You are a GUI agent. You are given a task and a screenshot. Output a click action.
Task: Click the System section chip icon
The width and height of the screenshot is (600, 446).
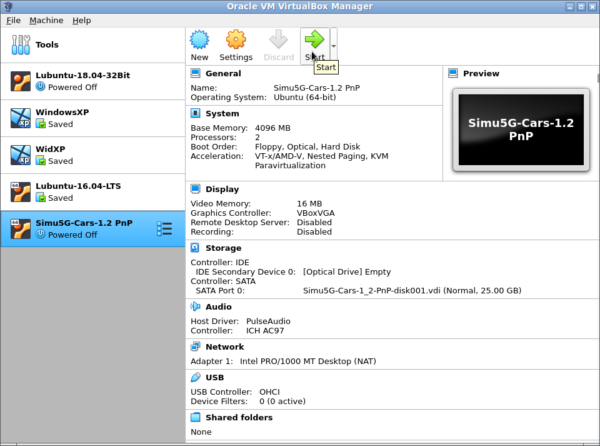(x=196, y=114)
